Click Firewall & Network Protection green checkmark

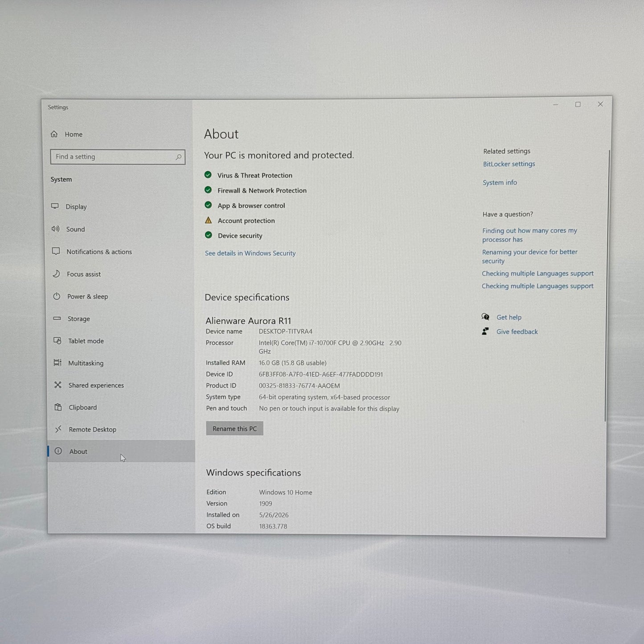coord(208,190)
